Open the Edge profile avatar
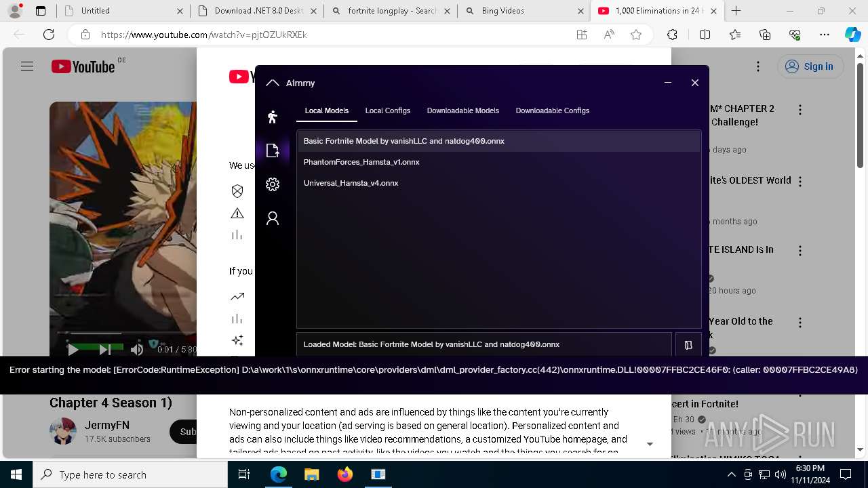 [15, 11]
